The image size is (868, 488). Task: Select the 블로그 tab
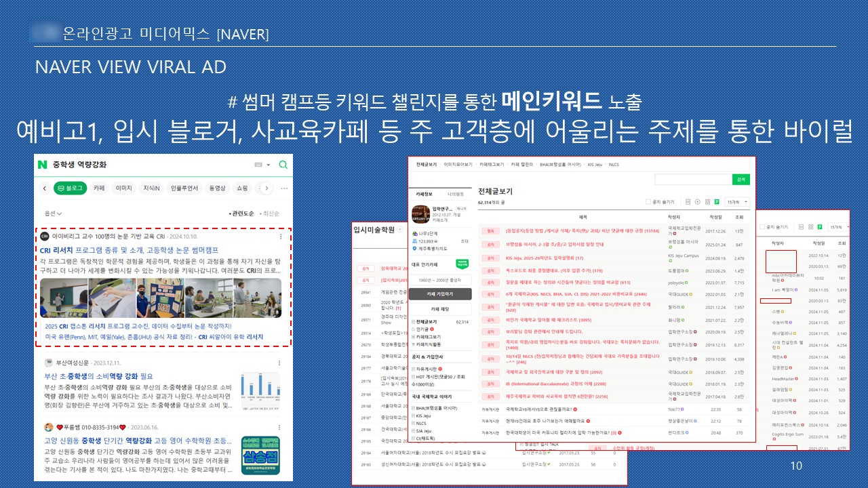click(71, 188)
